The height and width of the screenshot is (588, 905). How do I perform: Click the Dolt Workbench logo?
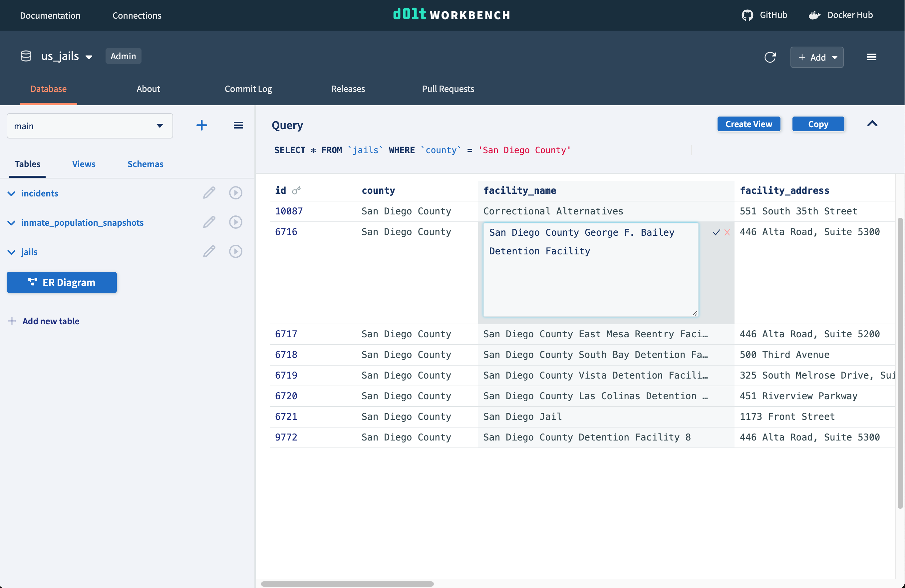click(452, 14)
